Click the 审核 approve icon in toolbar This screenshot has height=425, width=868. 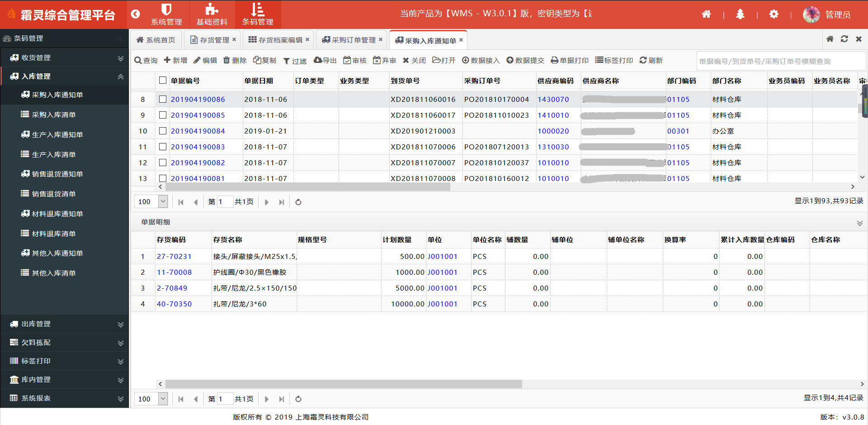pyautogui.click(x=347, y=61)
